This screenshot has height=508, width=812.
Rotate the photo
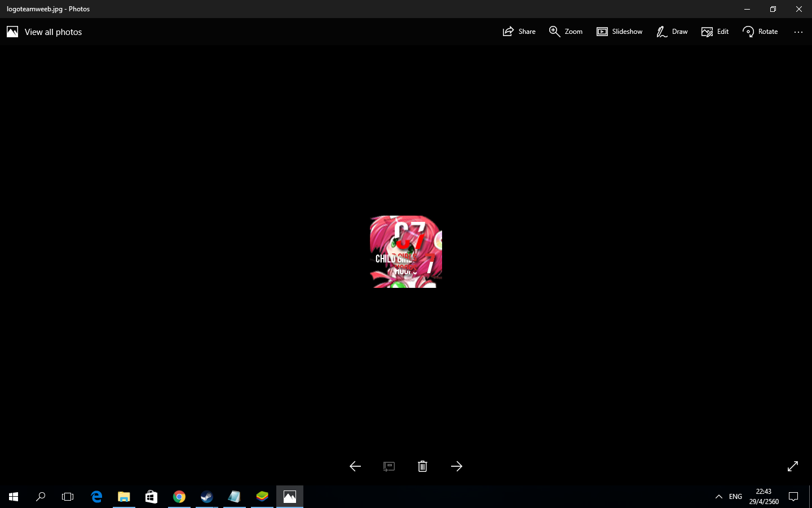(x=760, y=32)
